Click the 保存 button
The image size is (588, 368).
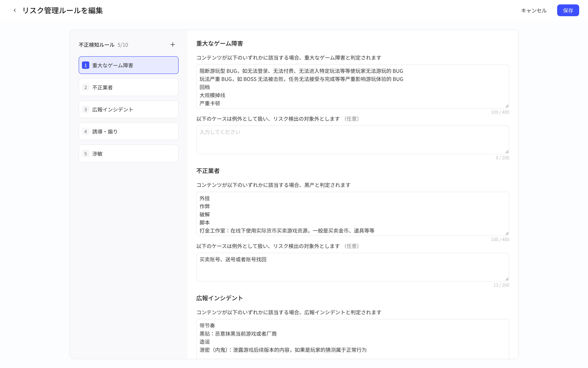coord(568,10)
